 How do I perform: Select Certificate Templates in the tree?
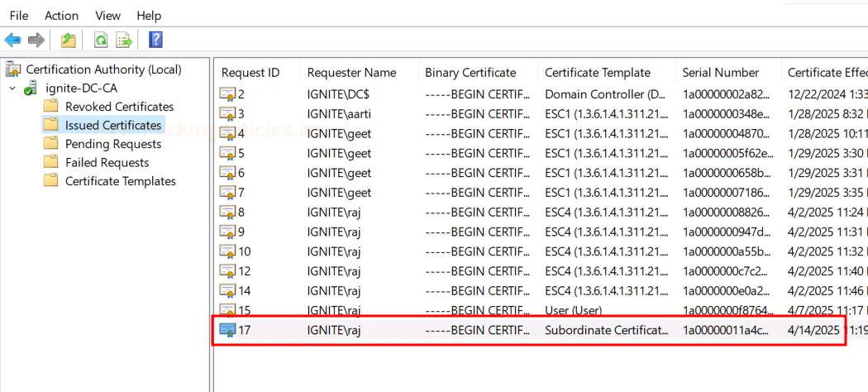pyautogui.click(x=121, y=181)
